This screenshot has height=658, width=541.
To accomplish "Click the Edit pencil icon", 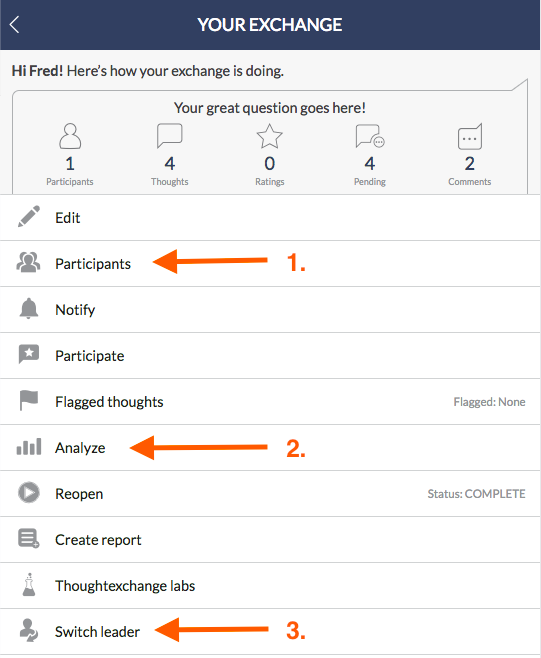I will (x=29, y=217).
